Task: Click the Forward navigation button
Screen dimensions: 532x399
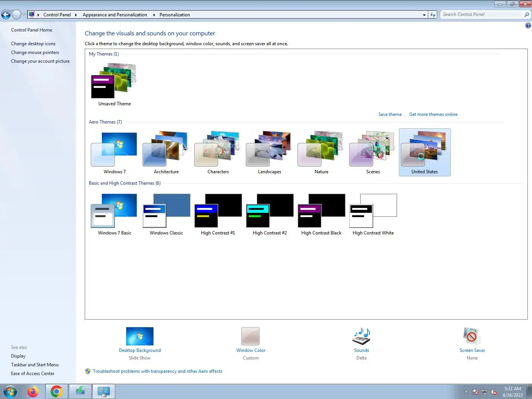Action: [16, 15]
